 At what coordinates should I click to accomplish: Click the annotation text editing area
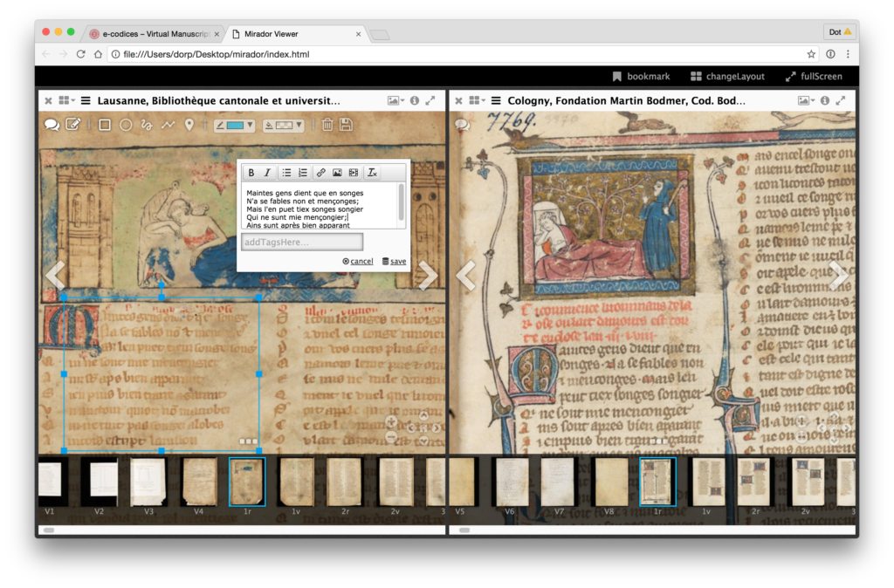point(320,206)
